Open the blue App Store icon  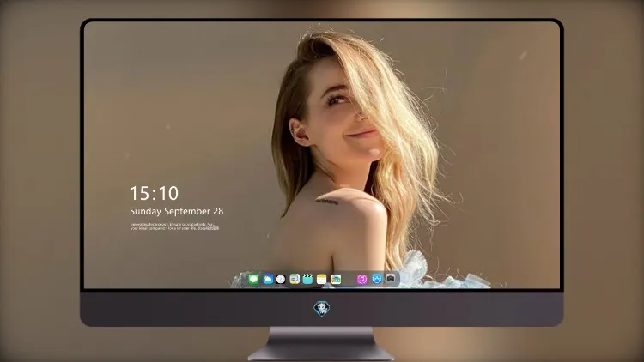point(377,279)
